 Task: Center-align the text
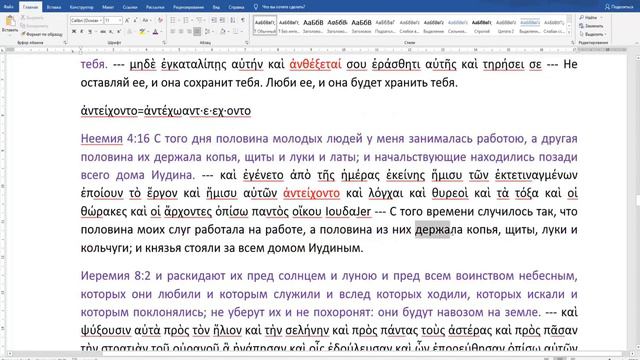[181, 31]
